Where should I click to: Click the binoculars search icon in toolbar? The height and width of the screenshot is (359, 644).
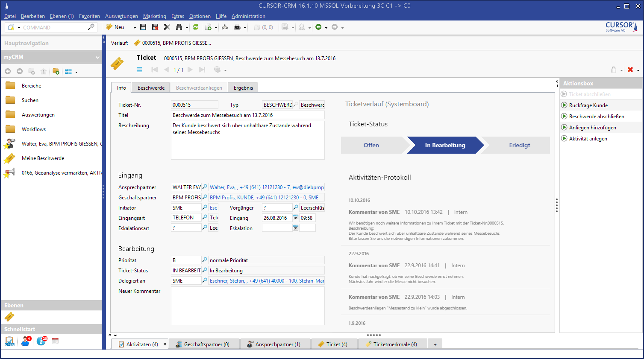[x=179, y=27]
